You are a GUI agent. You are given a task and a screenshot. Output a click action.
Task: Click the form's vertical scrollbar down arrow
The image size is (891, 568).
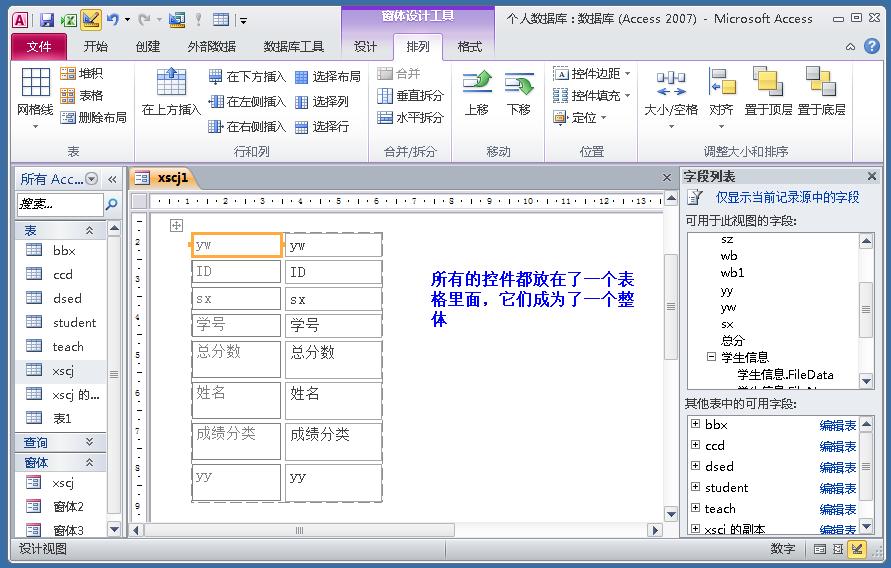[671, 515]
